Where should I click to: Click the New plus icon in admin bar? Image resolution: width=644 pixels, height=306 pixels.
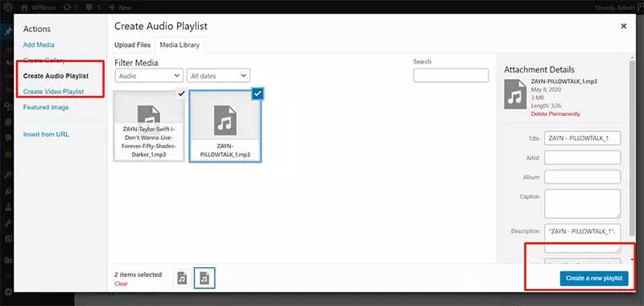112,7
